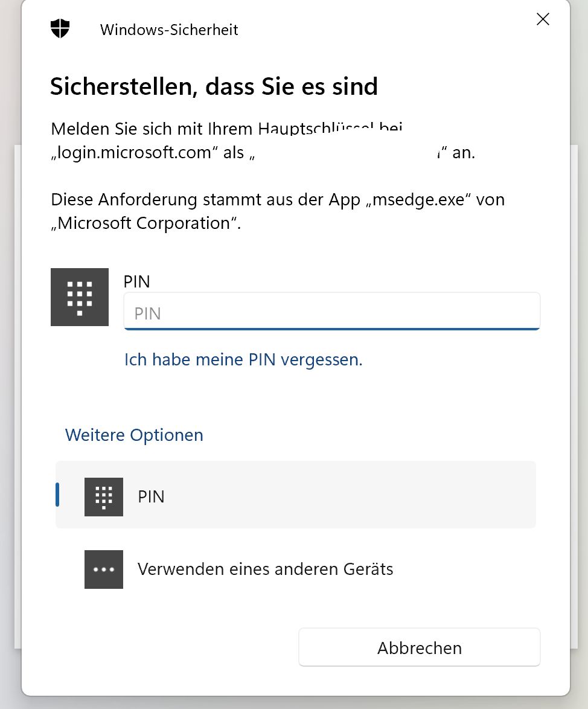This screenshot has width=588, height=709.
Task: Close the Windows-Sicherheit dialog
Action: click(x=542, y=19)
